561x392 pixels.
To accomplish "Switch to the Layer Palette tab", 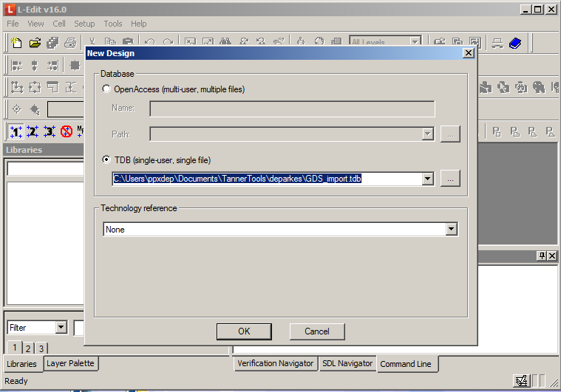I will tap(70, 363).
